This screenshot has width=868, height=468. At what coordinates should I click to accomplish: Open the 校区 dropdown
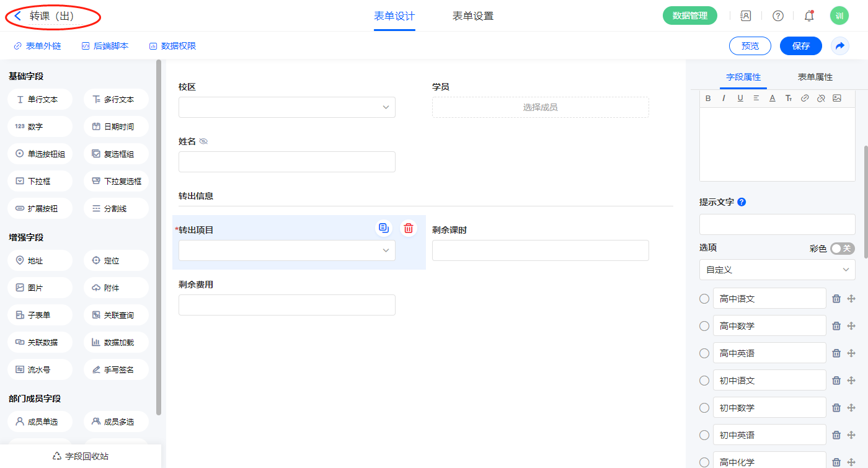coord(286,107)
